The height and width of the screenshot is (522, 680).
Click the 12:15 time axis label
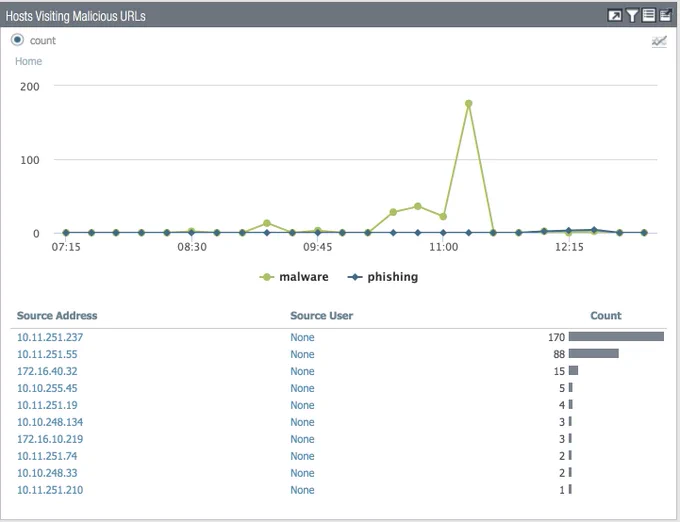[x=569, y=247]
